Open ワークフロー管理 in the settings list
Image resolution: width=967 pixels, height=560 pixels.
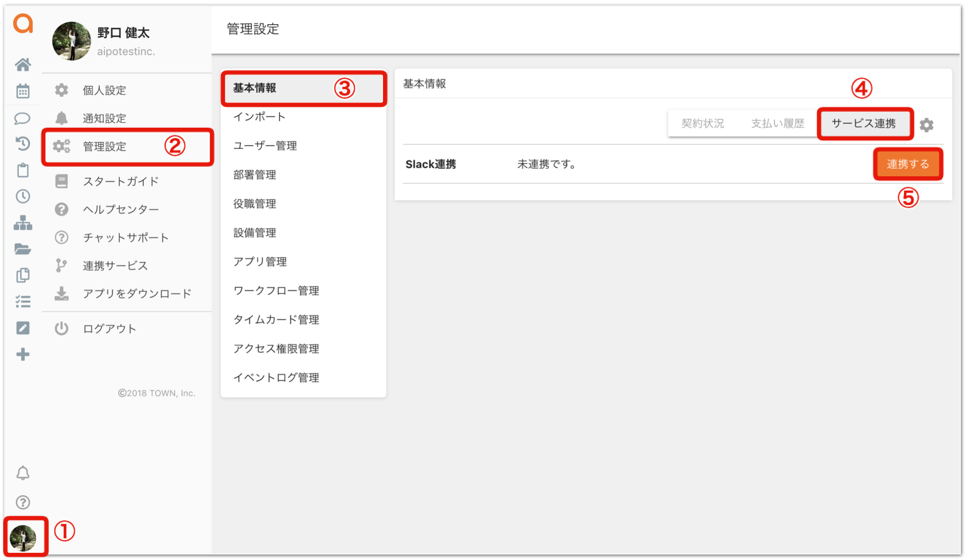pyautogui.click(x=303, y=291)
